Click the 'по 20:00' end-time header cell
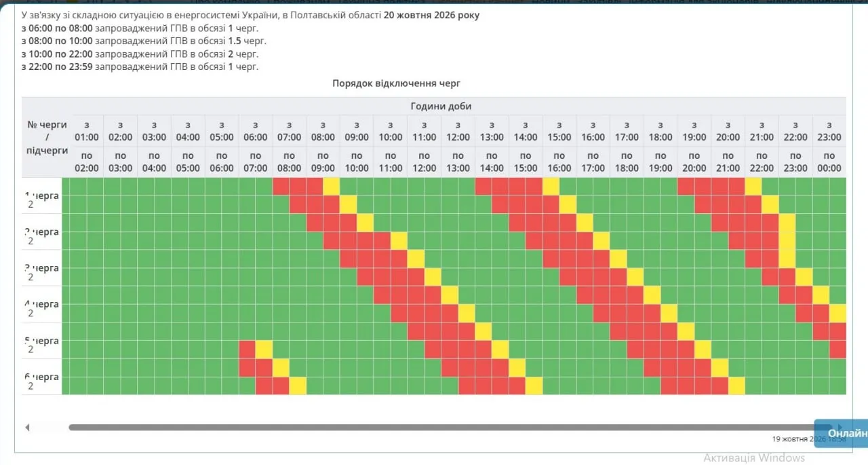 [694, 162]
